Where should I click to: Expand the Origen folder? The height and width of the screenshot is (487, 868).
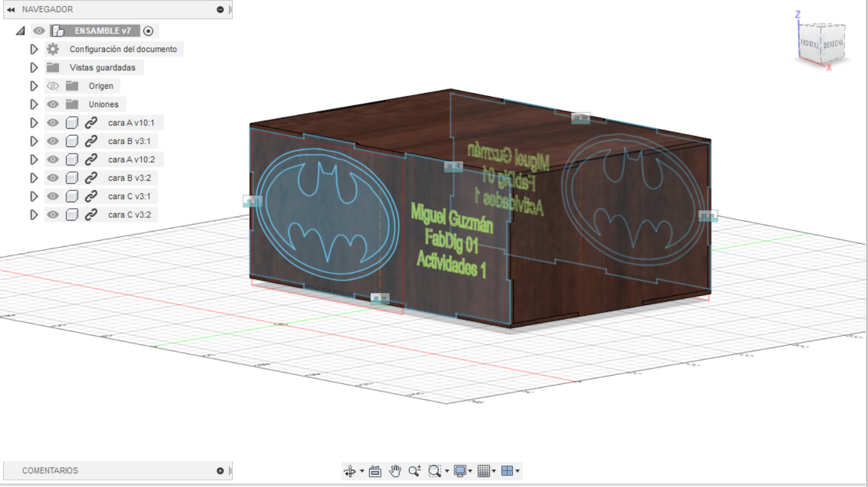(34, 86)
